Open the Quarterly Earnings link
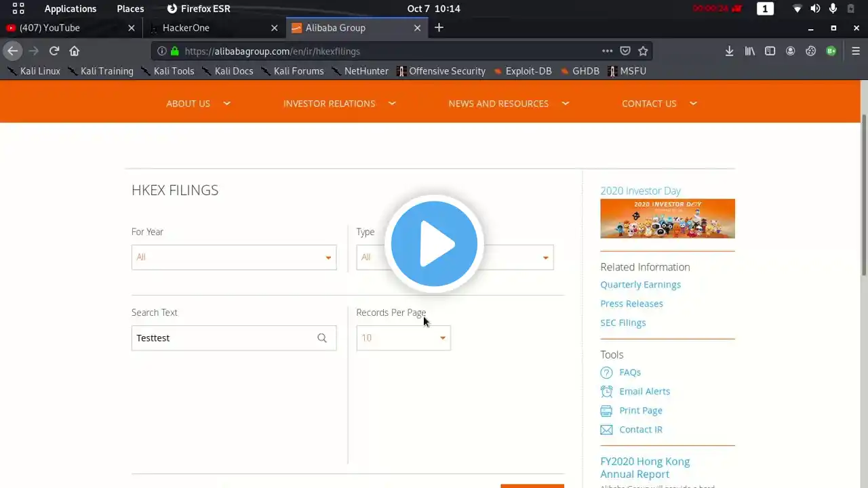 [640, 285]
